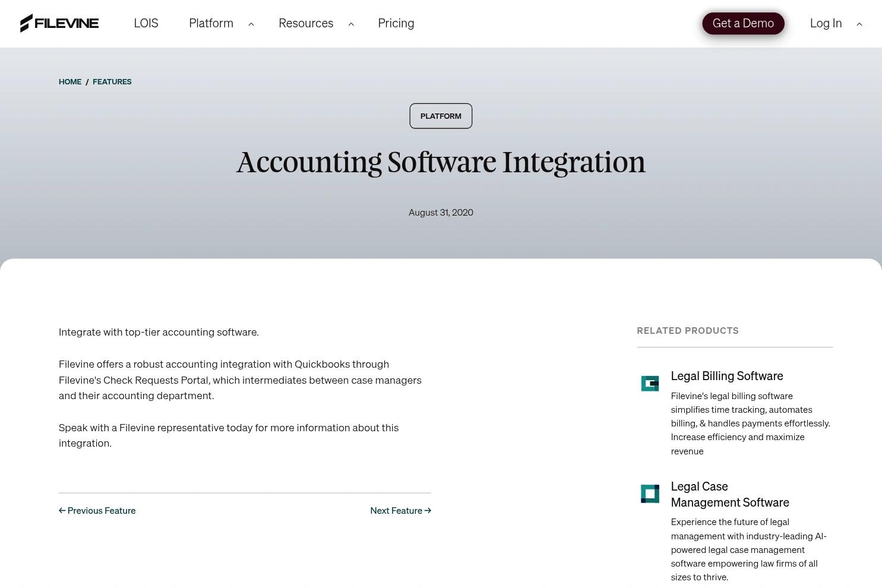Screen dimensions: 882x588
Task: Click the 'Filevine's legal billing software simplifies' description
Action: click(751, 423)
